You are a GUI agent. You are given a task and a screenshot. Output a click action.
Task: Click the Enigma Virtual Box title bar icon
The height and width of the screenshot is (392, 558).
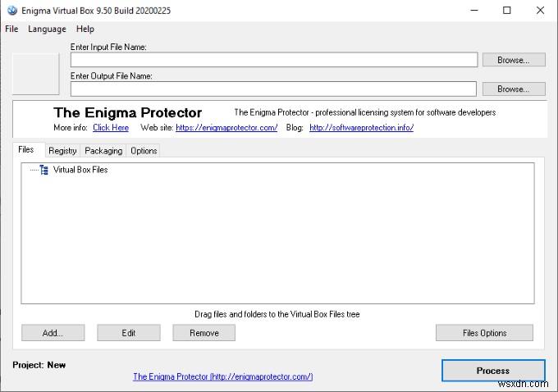(11, 10)
